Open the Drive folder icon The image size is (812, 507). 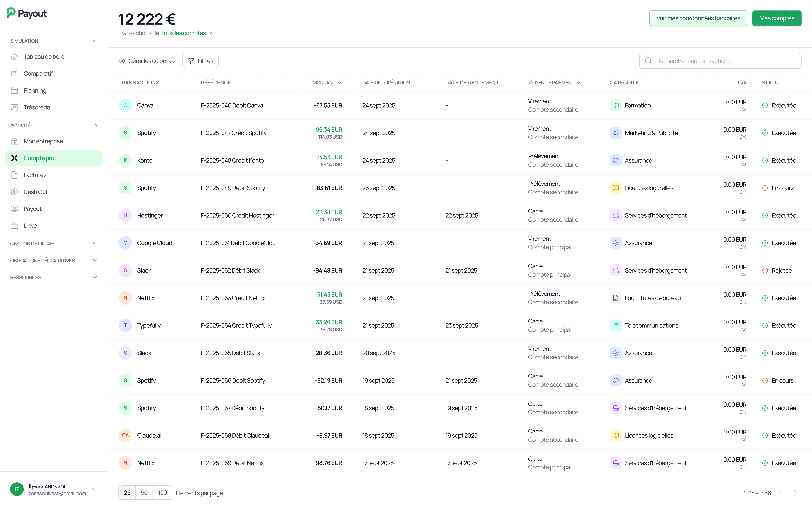pyautogui.click(x=14, y=226)
